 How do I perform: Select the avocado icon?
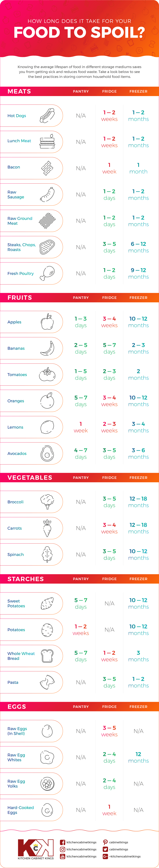(x=47, y=453)
